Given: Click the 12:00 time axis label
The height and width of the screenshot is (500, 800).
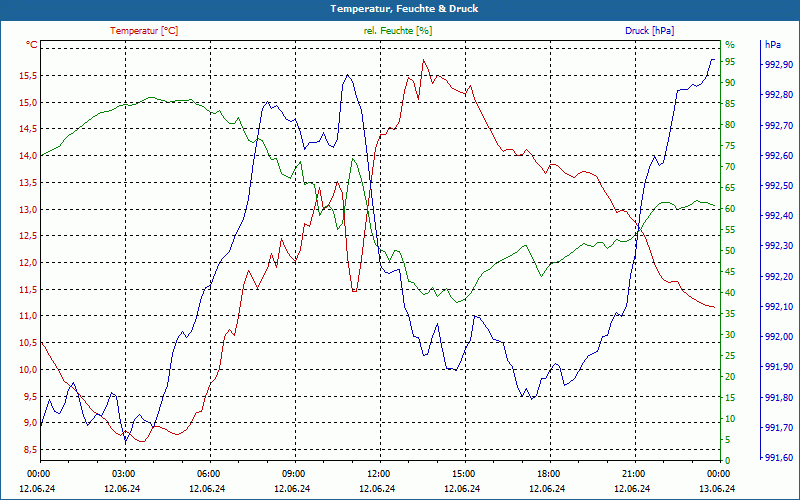Looking at the screenshot, I should pyautogui.click(x=377, y=473).
